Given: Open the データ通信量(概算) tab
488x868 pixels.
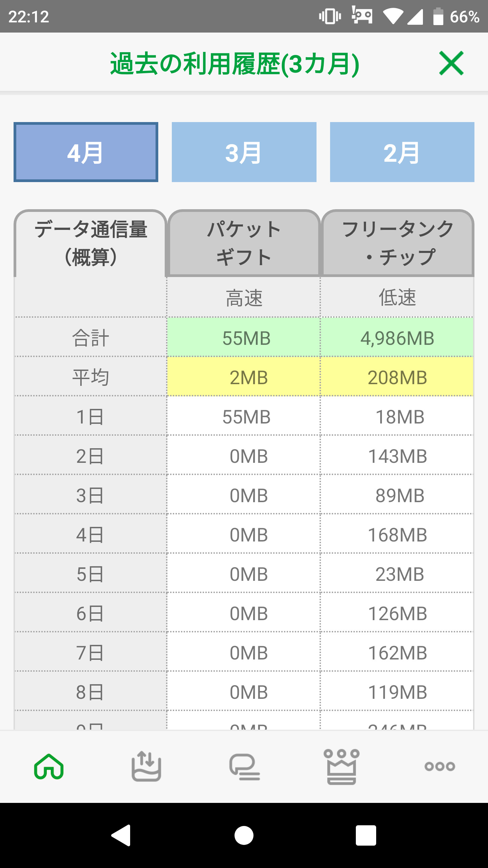Looking at the screenshot, I should pyautogui.click(x=90, y=243).
